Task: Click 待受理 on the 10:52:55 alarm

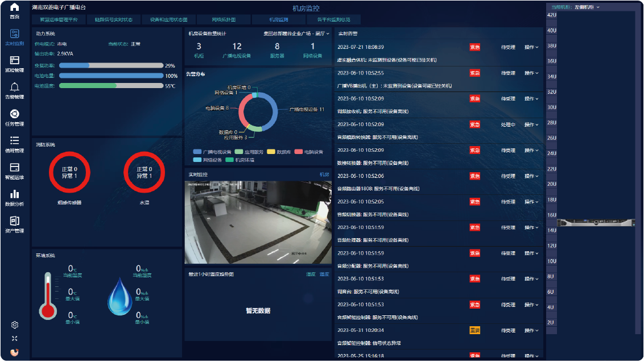Action: [508, 73]
